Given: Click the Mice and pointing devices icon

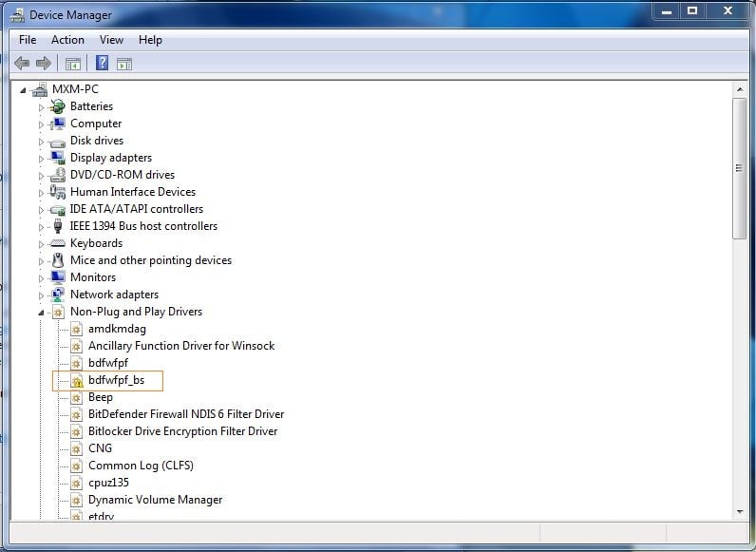Looking at the screenshot, I should coord(58,260).
